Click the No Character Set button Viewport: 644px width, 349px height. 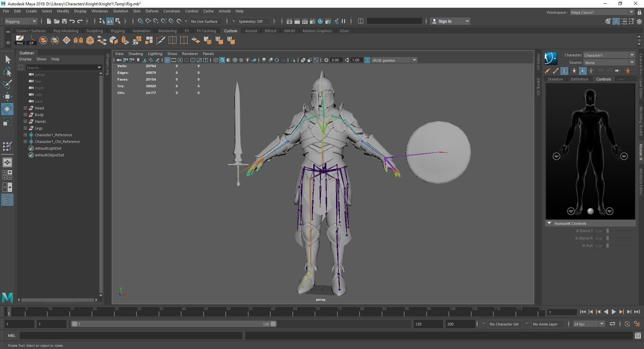point(504,324)
